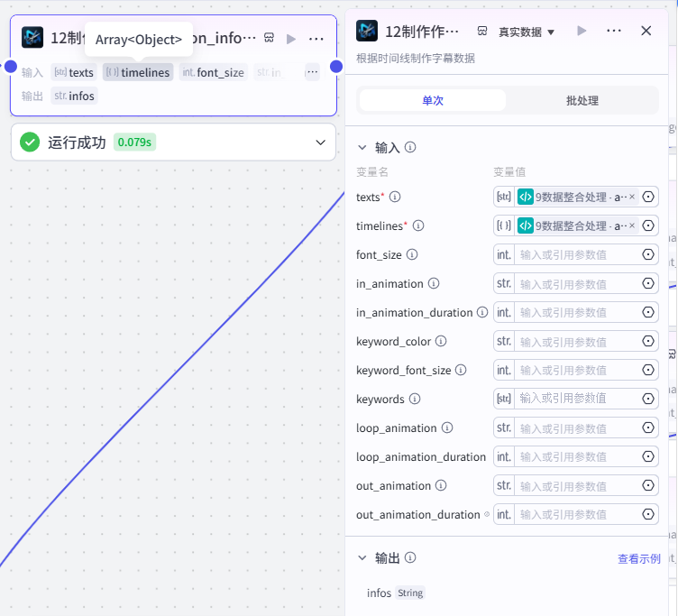
Task: Expand the 运行成功 result details
Action: pyautogui.click(x=320, y=143)
